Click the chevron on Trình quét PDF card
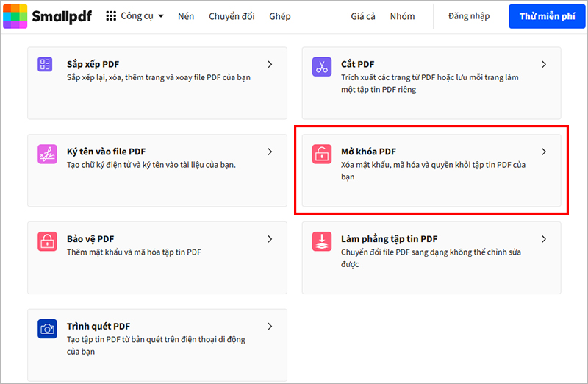588x384 pixels. click(x=270, y=327)
